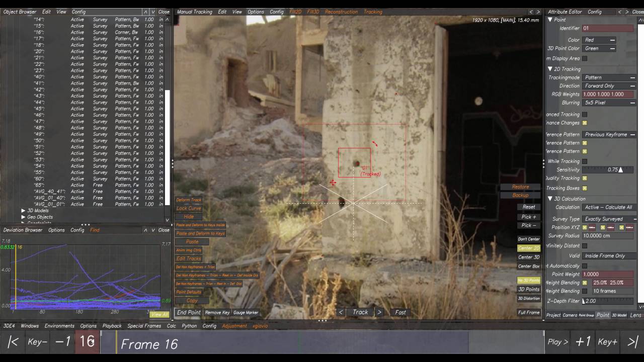
Task: Click the Full Frame button
Action: pos(529,312)
